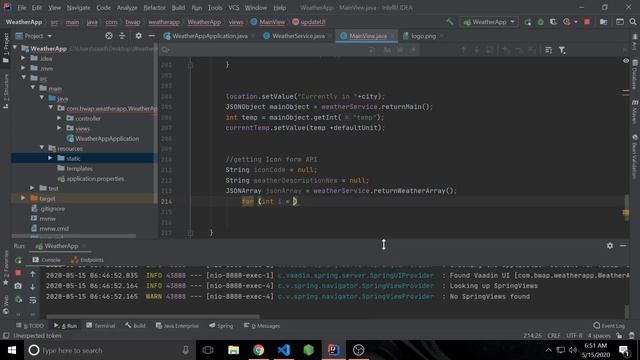The height and width of the screenshot is (360, 640).
Task: Toggle tool window quick access in status bar corner
Action: pos(6,336)
